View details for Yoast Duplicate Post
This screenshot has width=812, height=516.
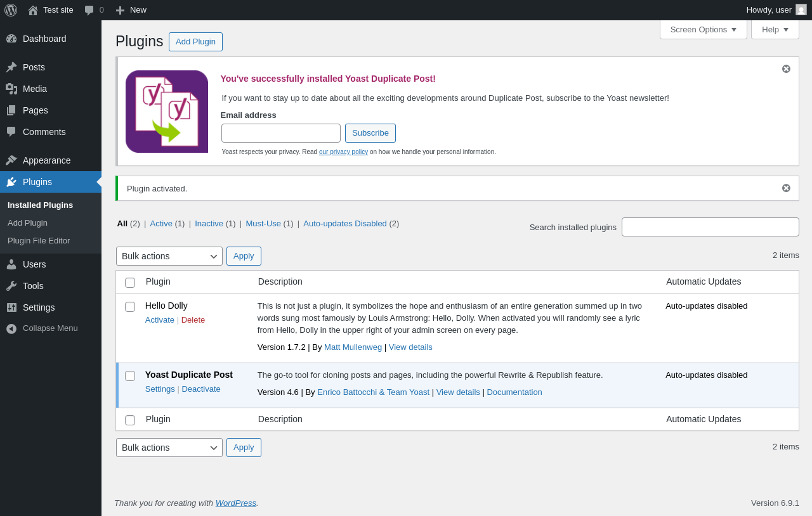point(458,392)
